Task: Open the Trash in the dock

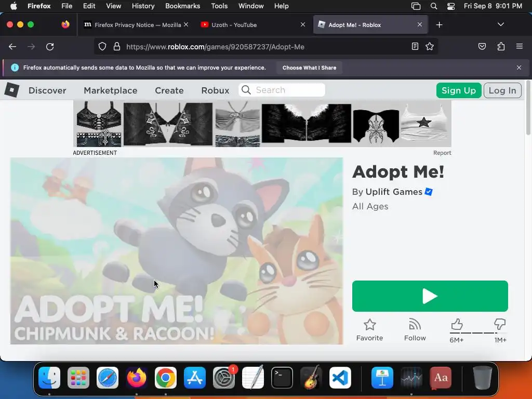Action: pyautogui.click(x=483, y=377)
